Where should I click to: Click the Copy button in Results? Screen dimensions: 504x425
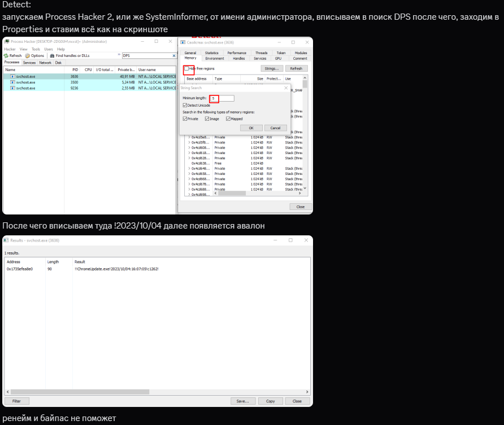click(x=270, y=401)
